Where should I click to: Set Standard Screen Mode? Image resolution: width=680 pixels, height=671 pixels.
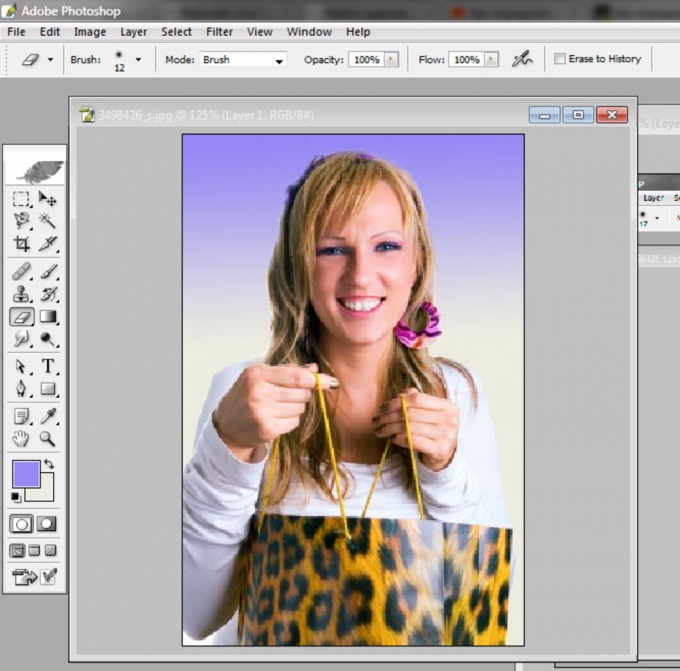point(17,551)
